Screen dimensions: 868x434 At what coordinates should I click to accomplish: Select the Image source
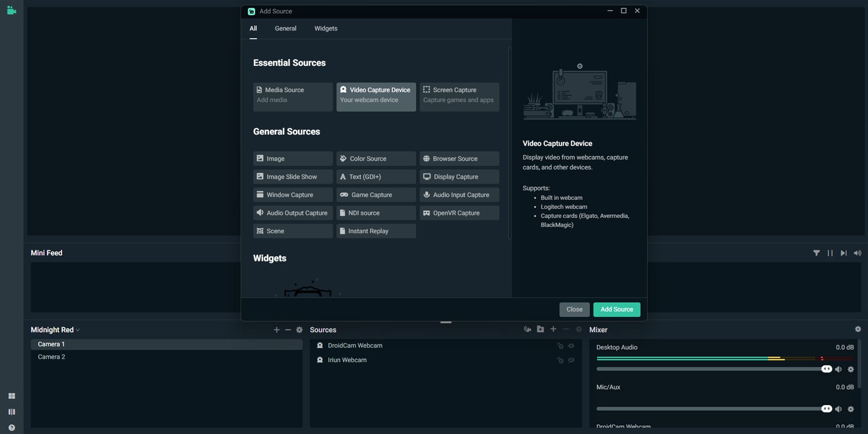[x=293, y=159]
